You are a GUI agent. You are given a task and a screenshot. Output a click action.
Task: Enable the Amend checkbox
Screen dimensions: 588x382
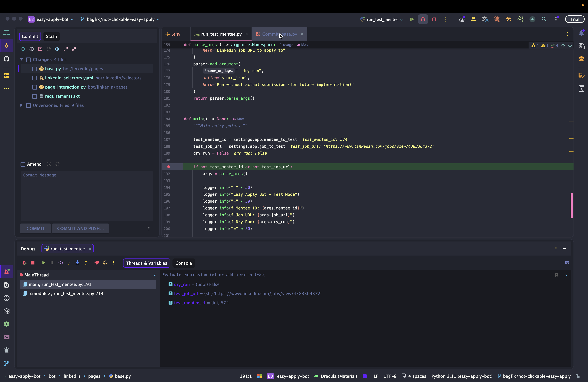[x=23, y=164]
